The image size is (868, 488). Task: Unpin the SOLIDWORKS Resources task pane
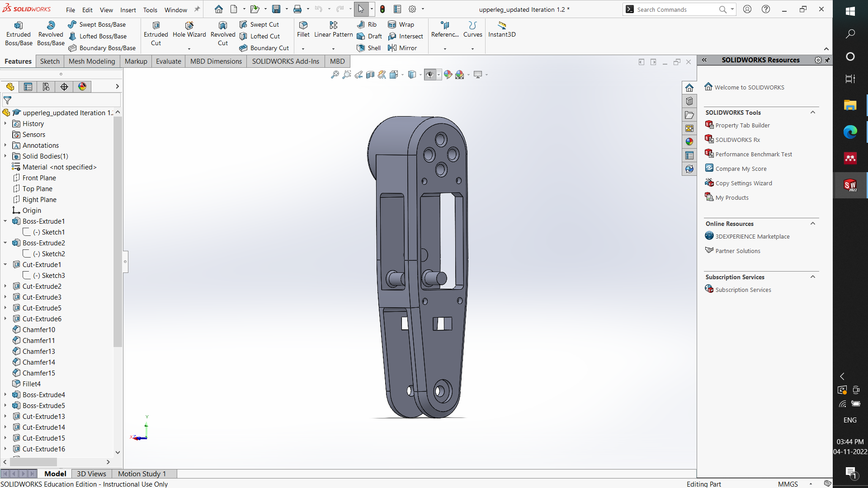(828, 60)
